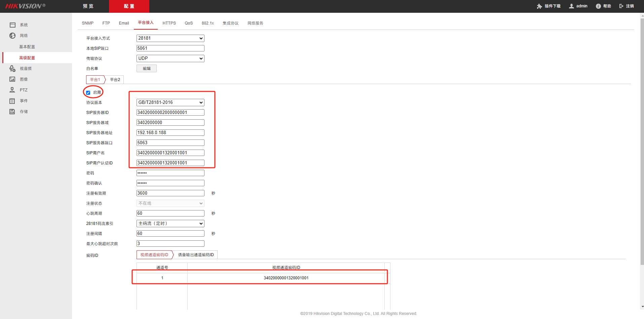Open the SNMP tab
This screenshot has width=644, height=319.
pos(88,23)
